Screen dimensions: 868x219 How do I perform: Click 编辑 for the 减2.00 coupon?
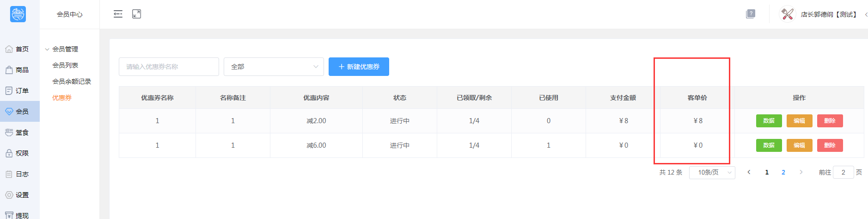point(799,121)
